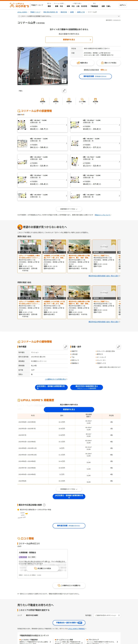Open the 6階 63.04m² 2LDK room card

[43, 143]
